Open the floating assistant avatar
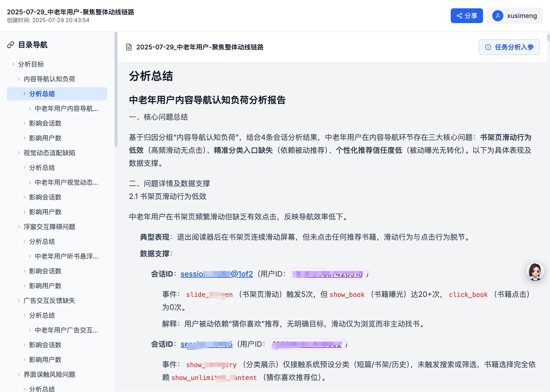The image size is (550, 392). (535, 271)
